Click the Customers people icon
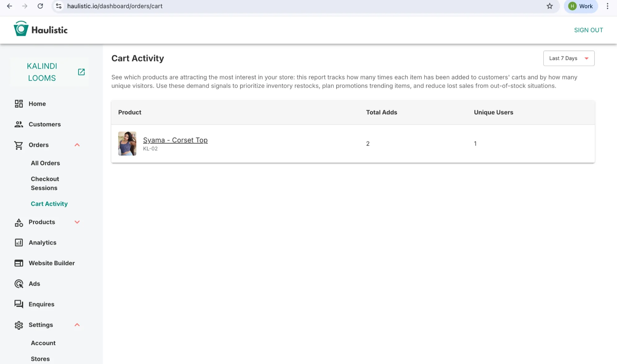617x364 pixels. pos(19,124)
